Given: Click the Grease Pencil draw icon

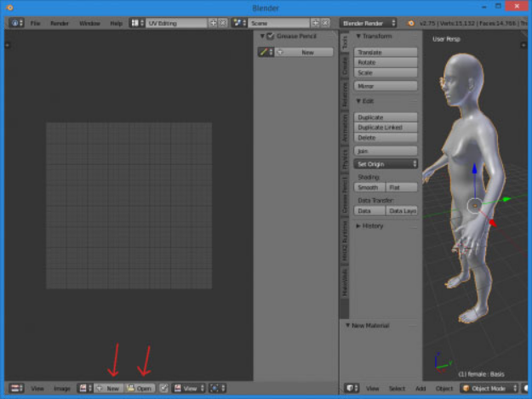Looking at the screenshot, I should 266,52.
